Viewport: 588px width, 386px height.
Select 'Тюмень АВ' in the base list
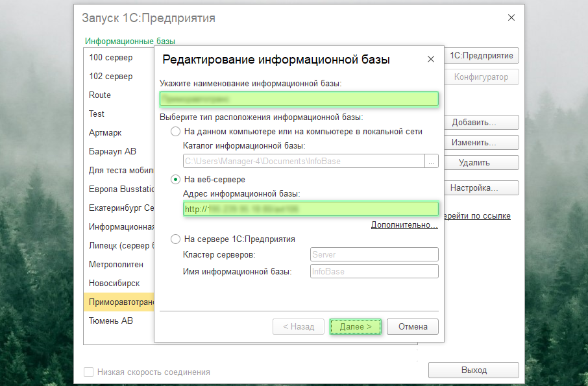pyautogui.click(x=119, y=320)
